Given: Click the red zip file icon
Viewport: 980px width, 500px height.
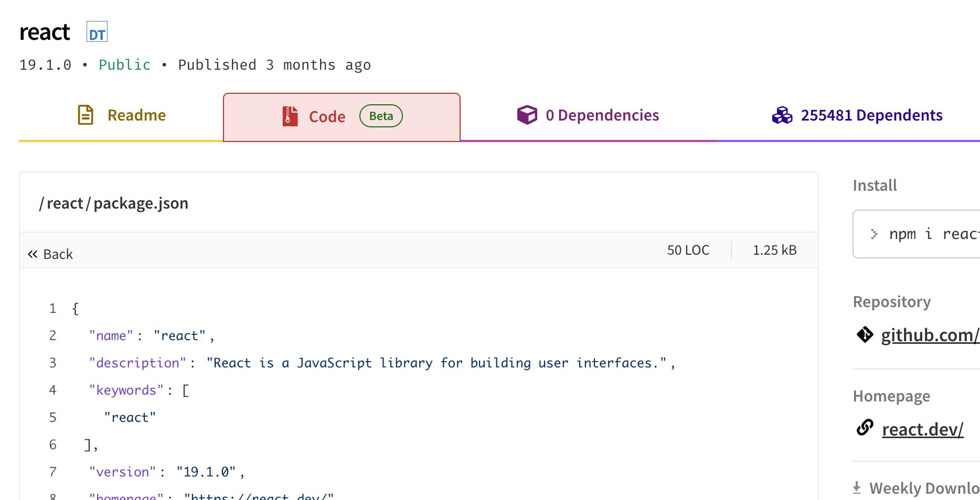Looking at the screenshot, I should coord(290,116).
